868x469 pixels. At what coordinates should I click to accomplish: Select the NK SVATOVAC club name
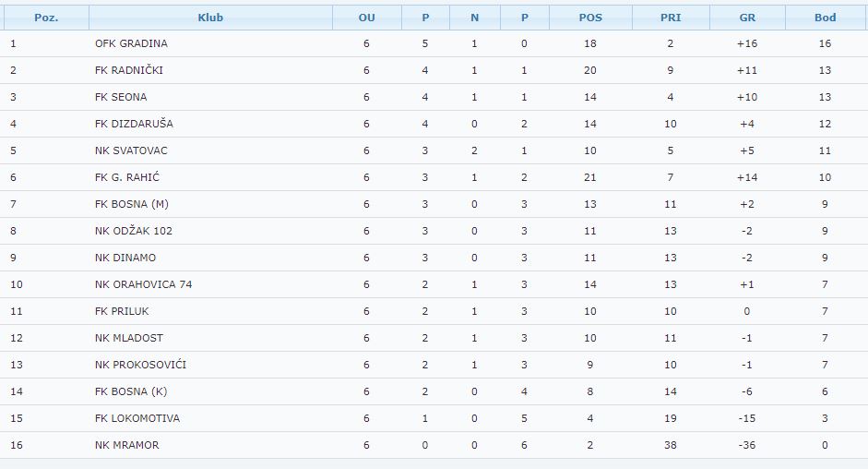[131, 150]
